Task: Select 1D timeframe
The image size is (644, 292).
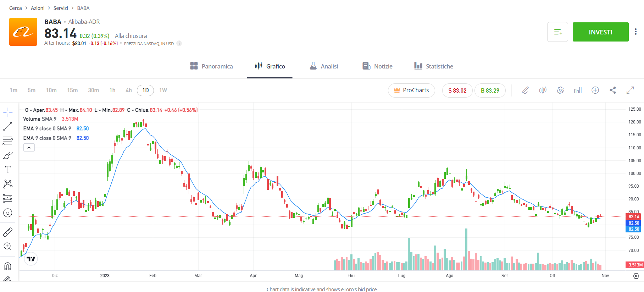Action: tap(145, 90)
